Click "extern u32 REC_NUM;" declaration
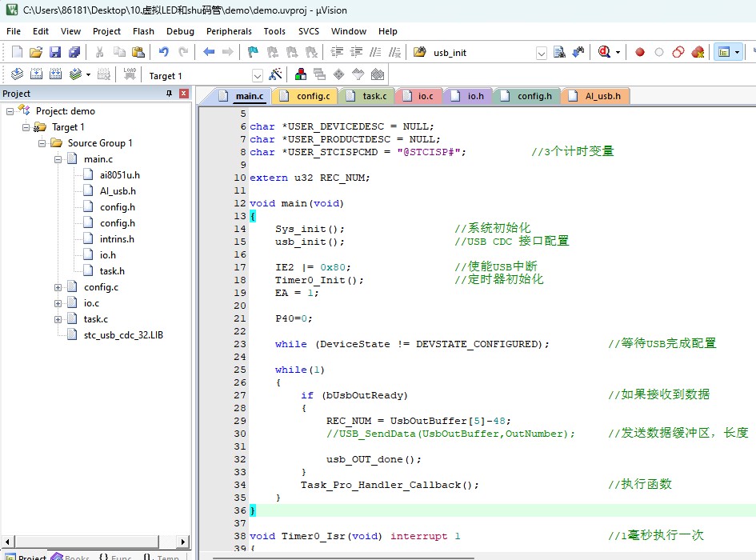Screen dimensions: 756x560 tap(310, 178)
